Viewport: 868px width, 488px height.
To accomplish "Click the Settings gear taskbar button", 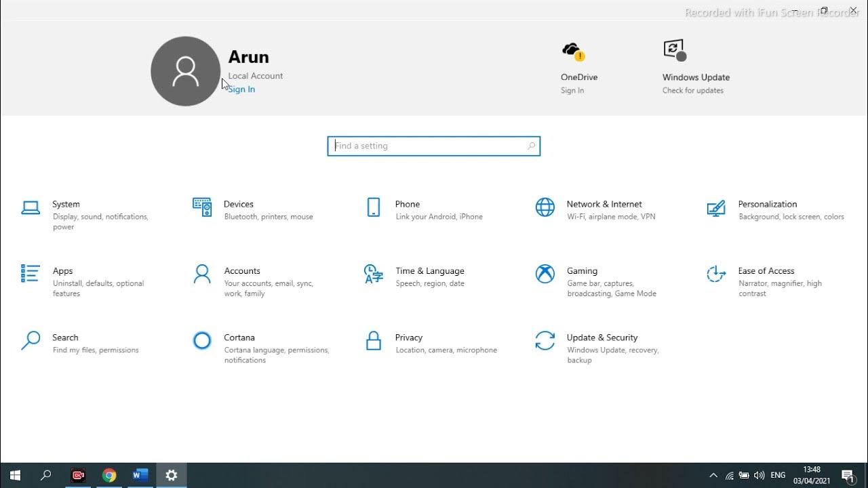I will (x=172, y=476).
